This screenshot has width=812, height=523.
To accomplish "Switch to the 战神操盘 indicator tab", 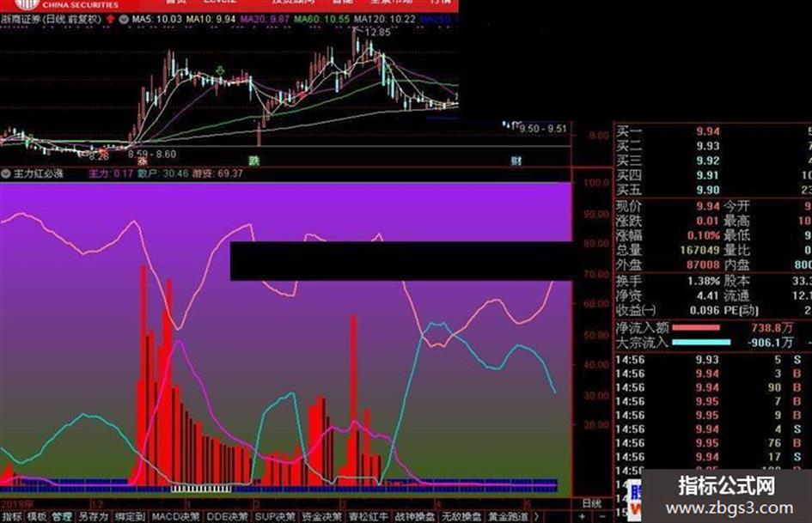I will 415,516.
